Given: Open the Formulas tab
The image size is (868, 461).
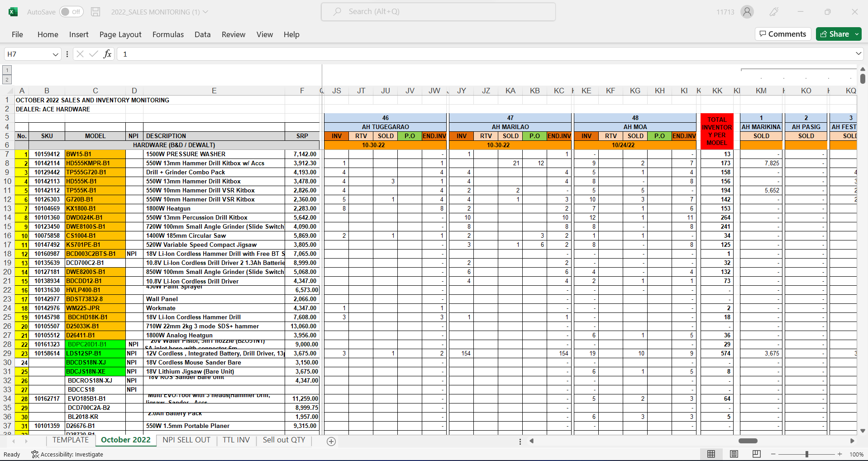Looking at the screenshot, I should [168, 34].
